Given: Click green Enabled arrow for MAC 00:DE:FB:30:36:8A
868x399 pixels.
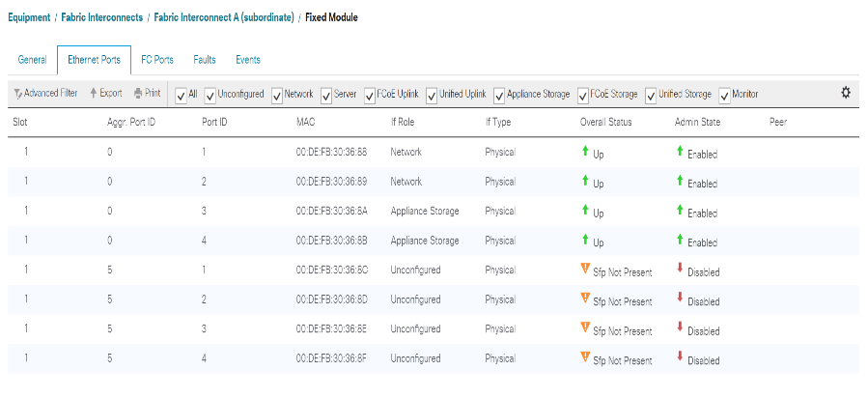Looking at the screenshot, I should tap(679, 210).
